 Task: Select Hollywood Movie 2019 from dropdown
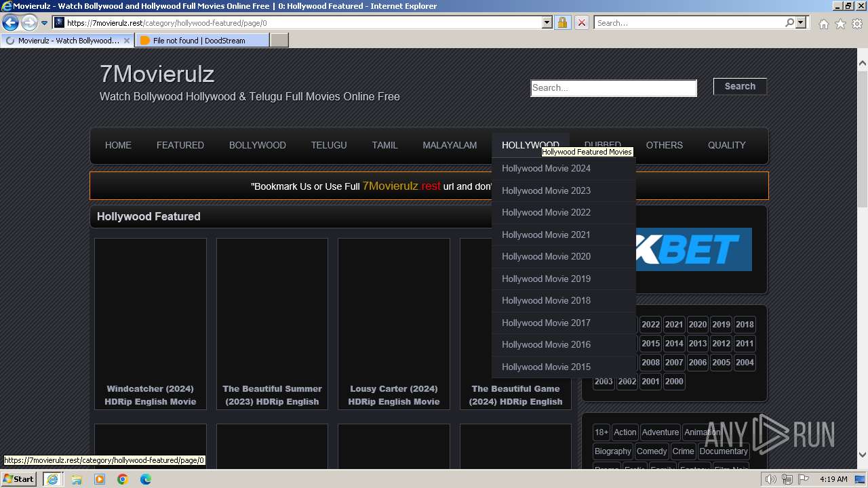coord(564,279)
